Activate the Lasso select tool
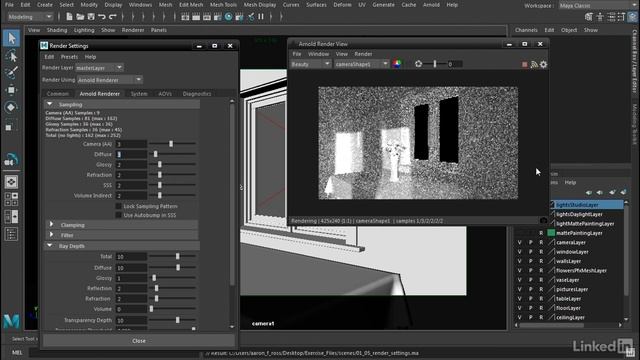The height and width of the screenshot is (360, 640). click(11, 56)
